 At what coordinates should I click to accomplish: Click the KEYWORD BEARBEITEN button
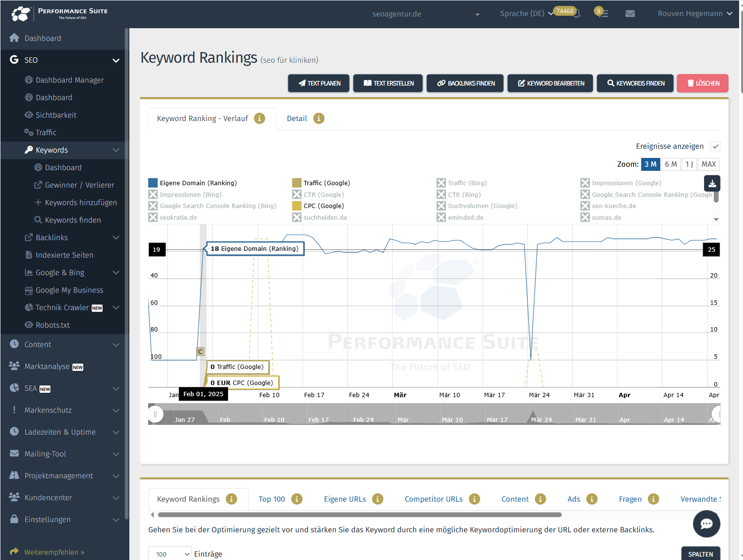(550, 83)
